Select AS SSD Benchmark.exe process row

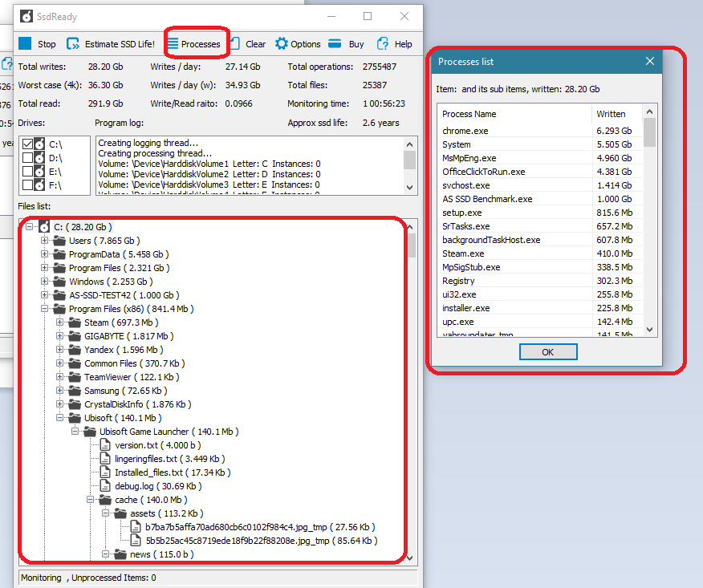(x=540, y=199)
